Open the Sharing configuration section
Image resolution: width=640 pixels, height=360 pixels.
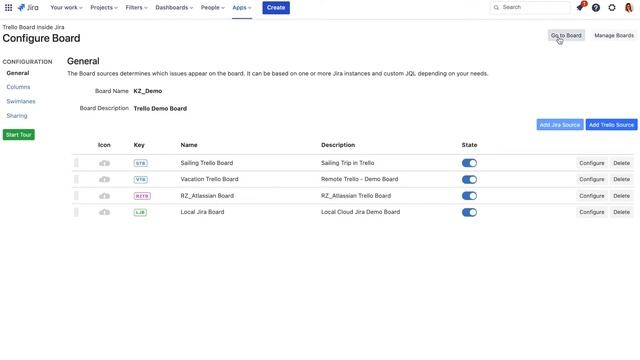click(x=17, y=116)
